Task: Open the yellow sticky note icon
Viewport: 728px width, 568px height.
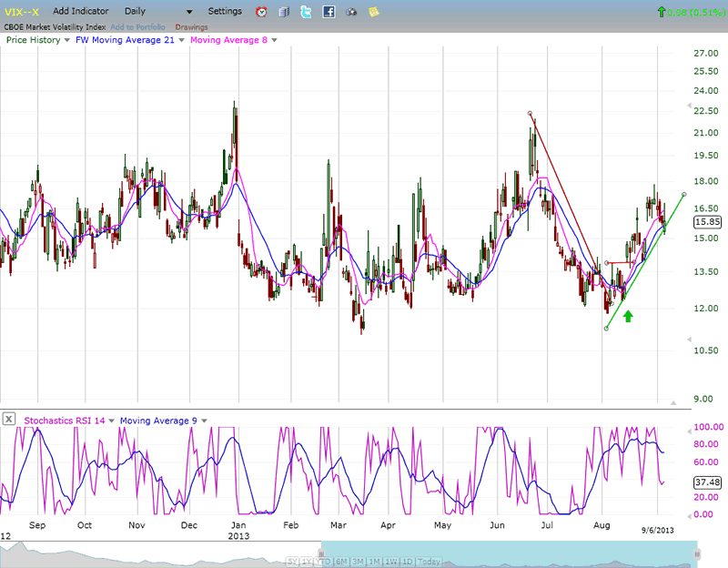Action: [374, 12]
